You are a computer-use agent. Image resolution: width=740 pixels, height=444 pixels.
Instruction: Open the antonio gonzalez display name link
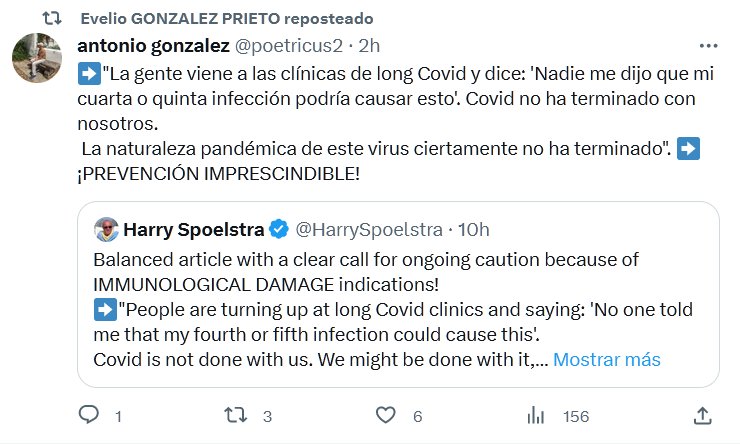pos(151,46)
